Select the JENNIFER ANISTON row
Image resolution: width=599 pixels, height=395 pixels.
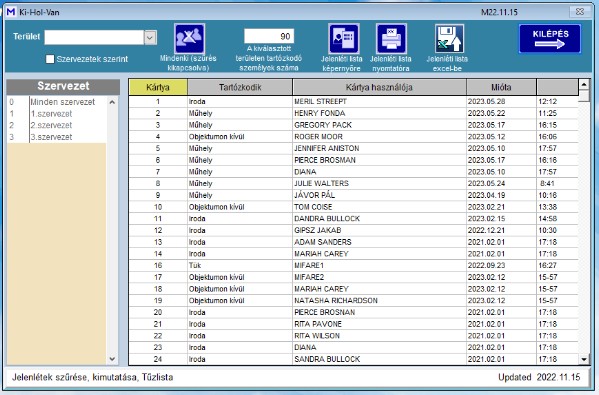[353, 148]
